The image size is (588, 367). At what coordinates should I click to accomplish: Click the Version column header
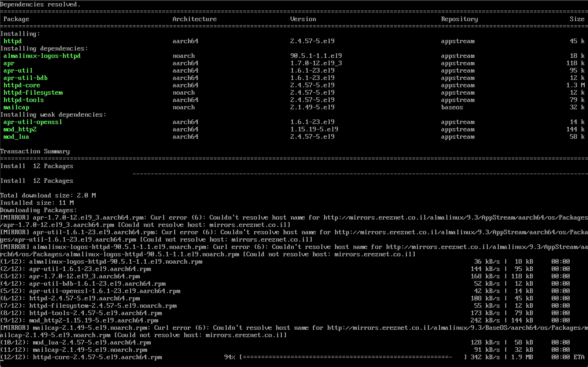click(x=303, y=19)
